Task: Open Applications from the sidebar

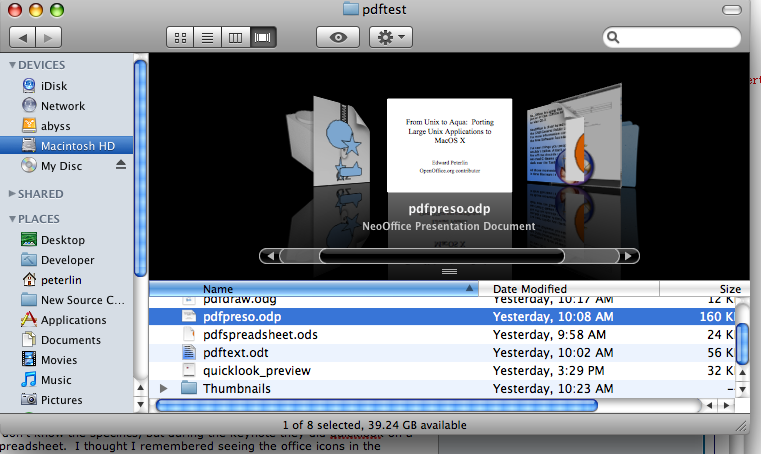Action: (66, 320)
